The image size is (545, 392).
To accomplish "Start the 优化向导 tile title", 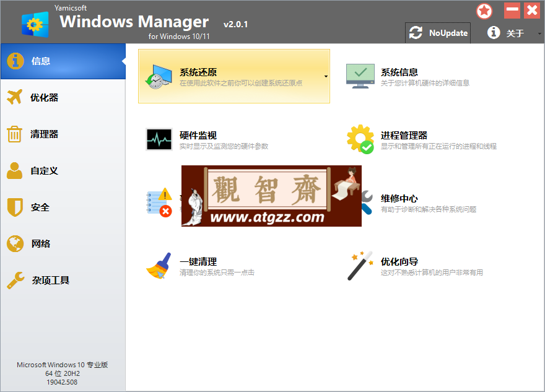I will 399,262.
